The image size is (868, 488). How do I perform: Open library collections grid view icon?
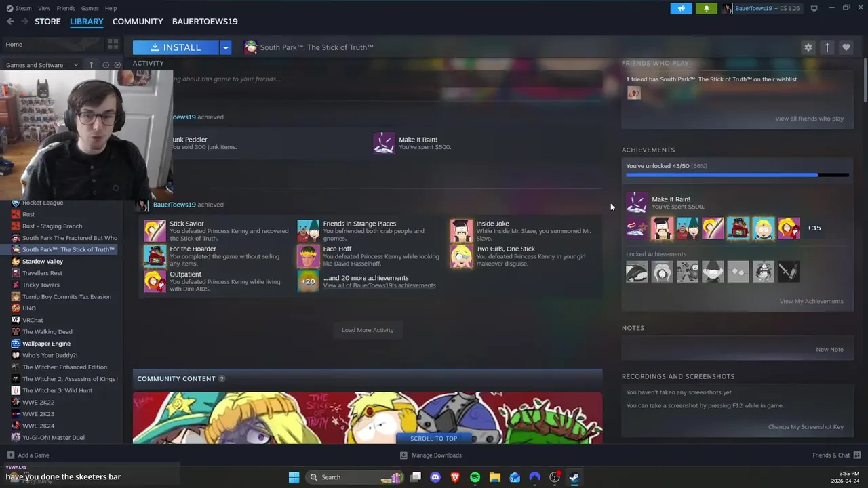pos(113,45)
